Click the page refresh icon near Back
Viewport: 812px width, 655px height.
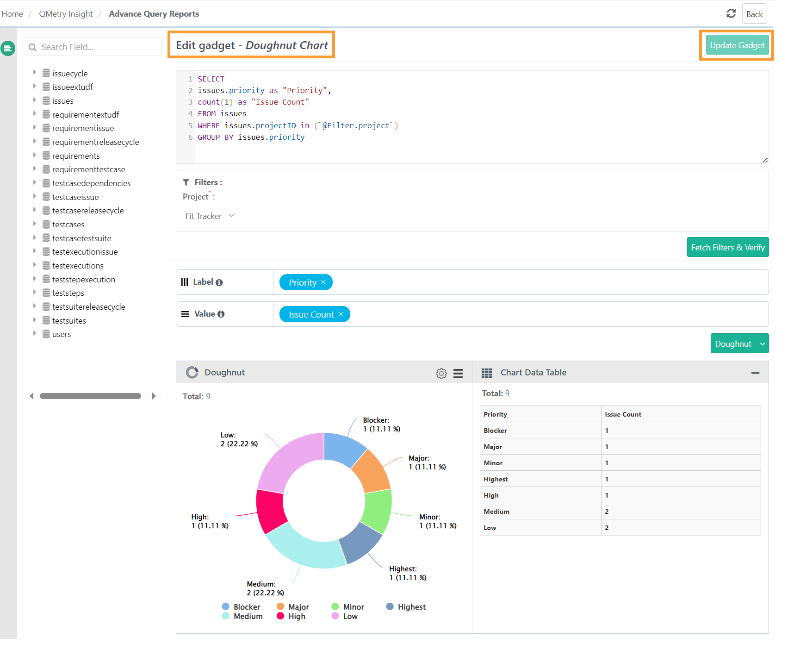(731, 13)
